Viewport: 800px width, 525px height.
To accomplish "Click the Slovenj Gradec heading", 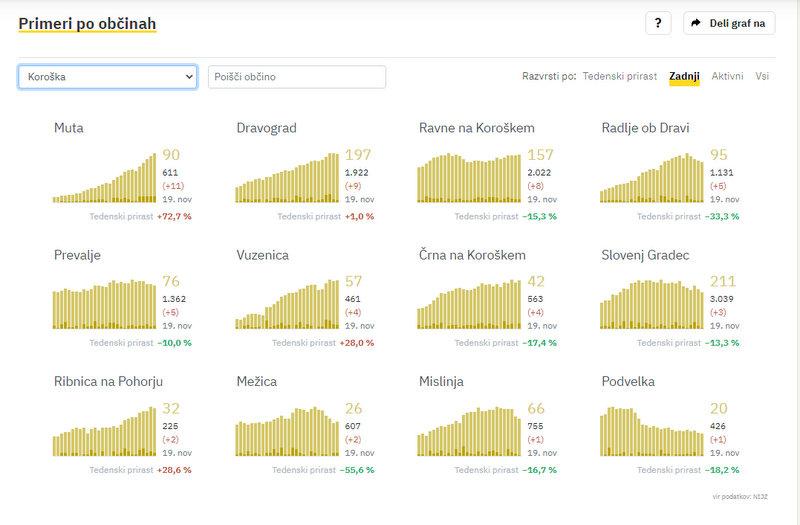I will pos(645,255).
